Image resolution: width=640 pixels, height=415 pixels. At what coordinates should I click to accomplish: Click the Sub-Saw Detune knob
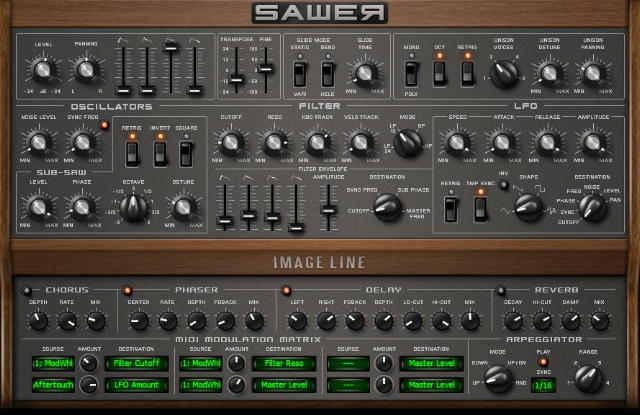pyautogui.click(x=183, y=207)
